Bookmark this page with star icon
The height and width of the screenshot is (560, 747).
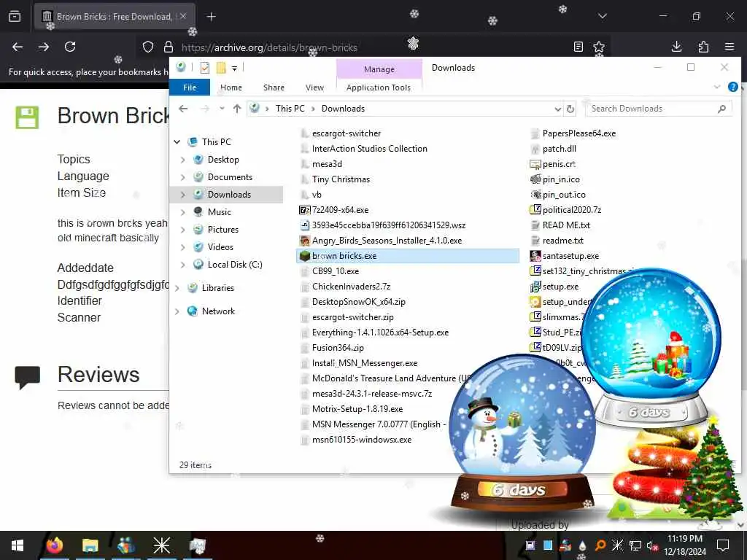coord(599,47)
